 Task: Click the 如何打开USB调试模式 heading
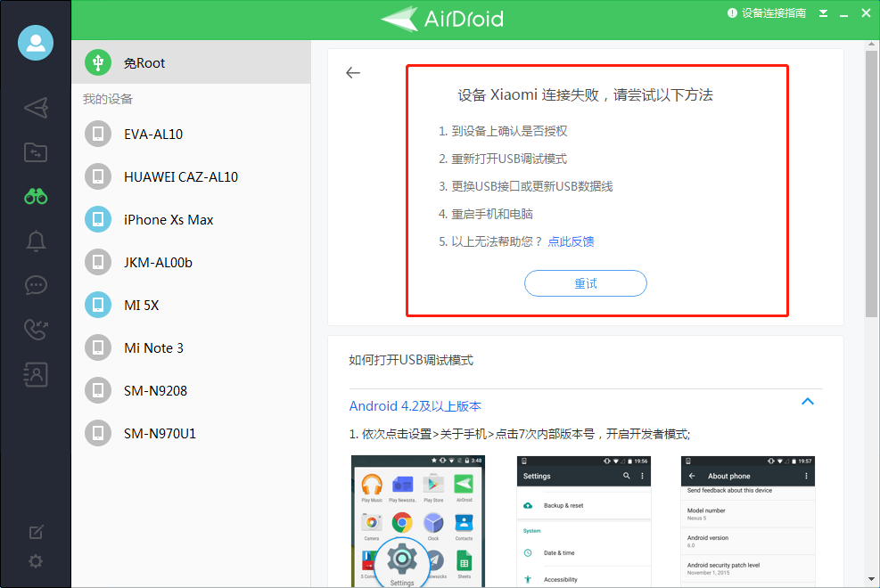[x=411, y=360]
